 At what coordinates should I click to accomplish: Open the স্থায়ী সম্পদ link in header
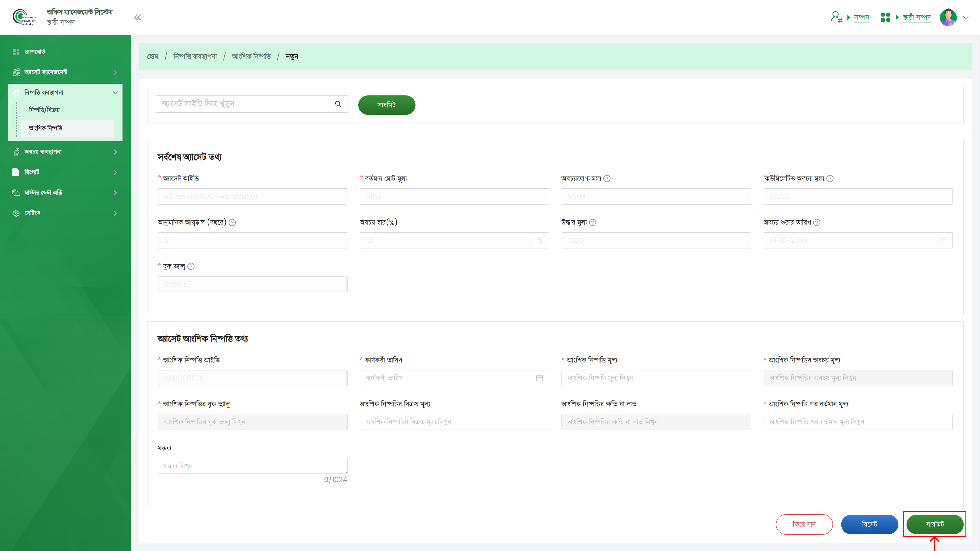[x=916, y=18]
